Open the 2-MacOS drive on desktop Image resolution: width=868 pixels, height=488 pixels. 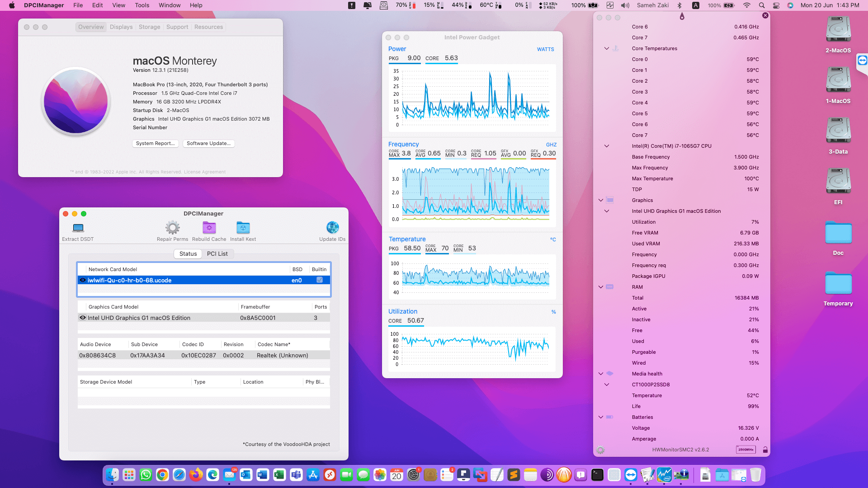[x=838, y=30]
